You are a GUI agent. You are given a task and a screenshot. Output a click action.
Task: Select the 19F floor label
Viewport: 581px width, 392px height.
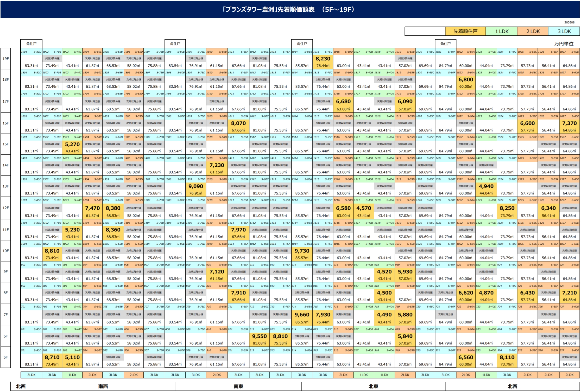click(x=5, y=59)
